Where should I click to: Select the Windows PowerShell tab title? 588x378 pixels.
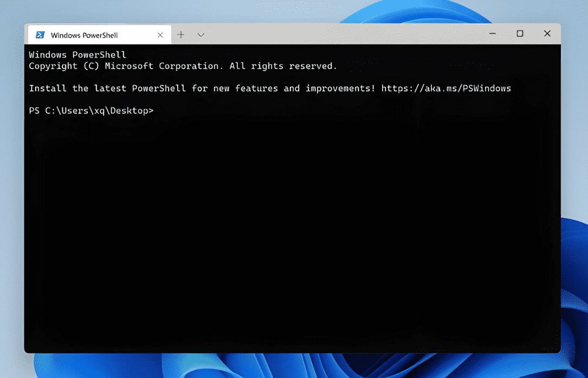pyautogui.click(x=84, y=35)
